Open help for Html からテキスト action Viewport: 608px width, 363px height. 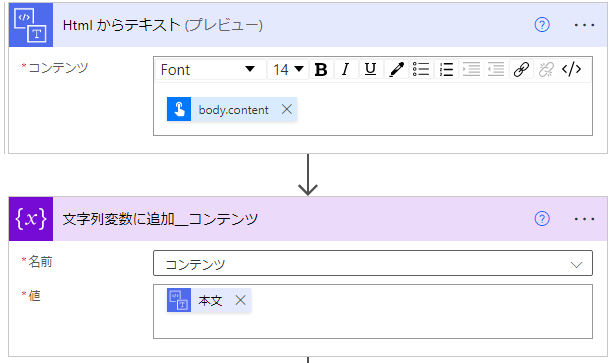click(542, 25)
